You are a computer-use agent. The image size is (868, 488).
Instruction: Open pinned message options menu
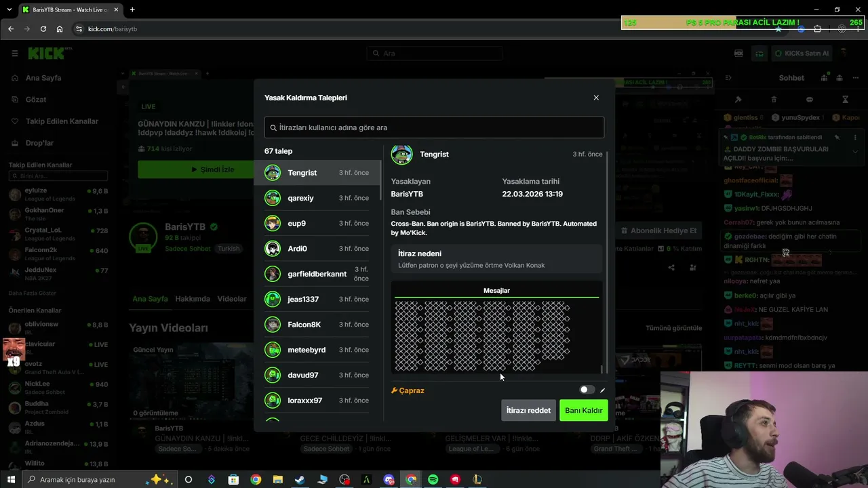[855, 138]
